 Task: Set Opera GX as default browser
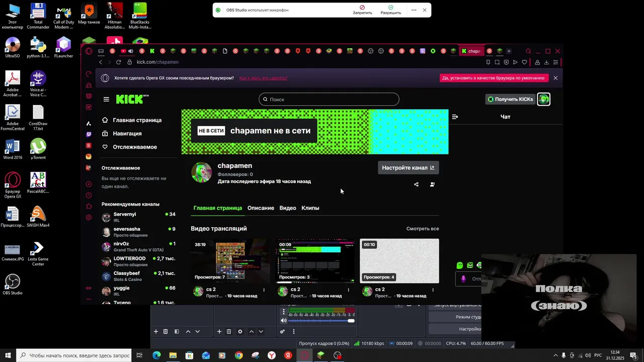[x=494, y=78]
